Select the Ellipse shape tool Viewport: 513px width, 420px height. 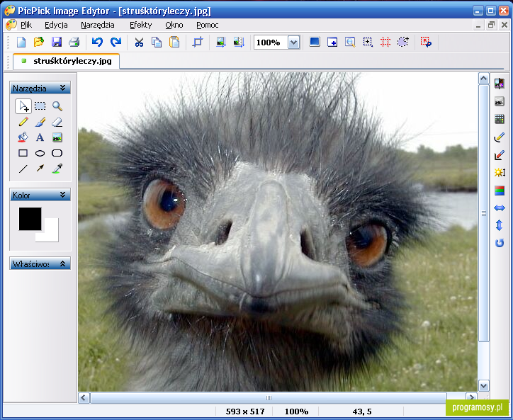click(40, 153)
